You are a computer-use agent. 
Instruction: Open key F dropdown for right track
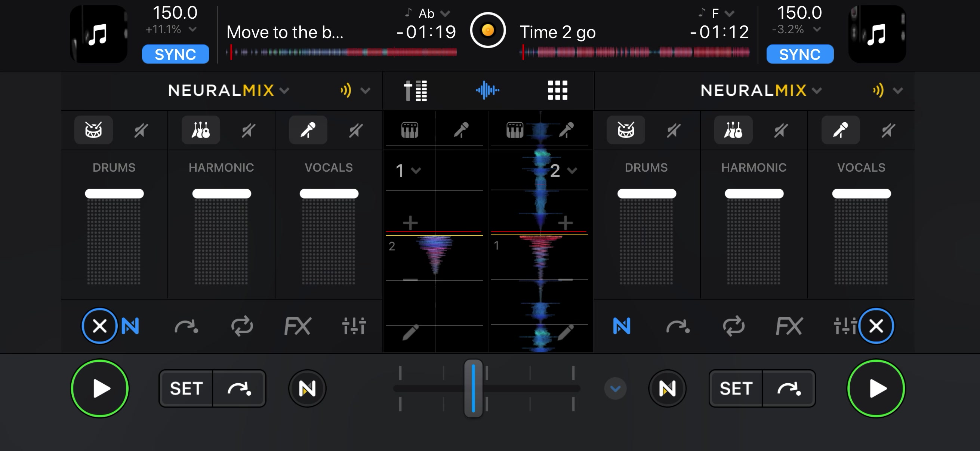[716, 13]
